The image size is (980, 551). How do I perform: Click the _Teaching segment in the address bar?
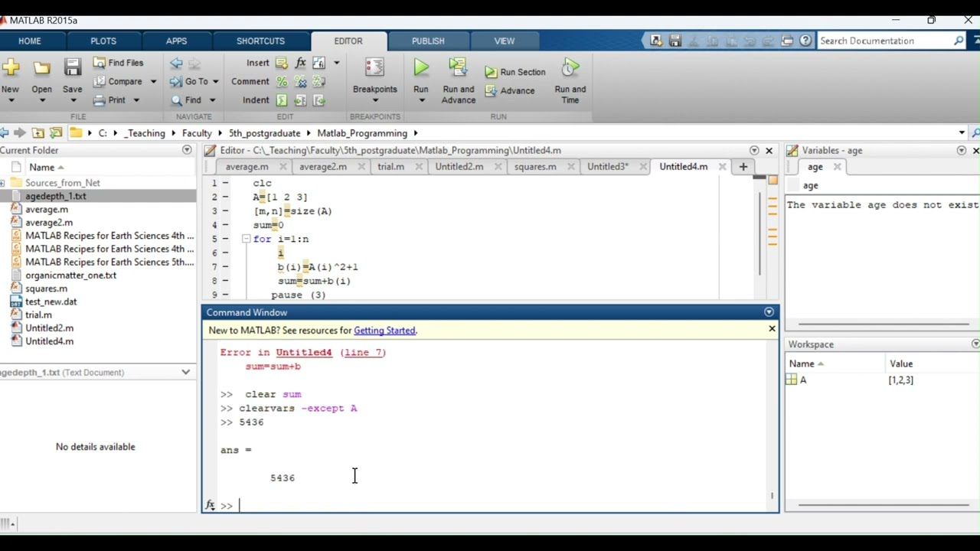[x=145, y=133]
